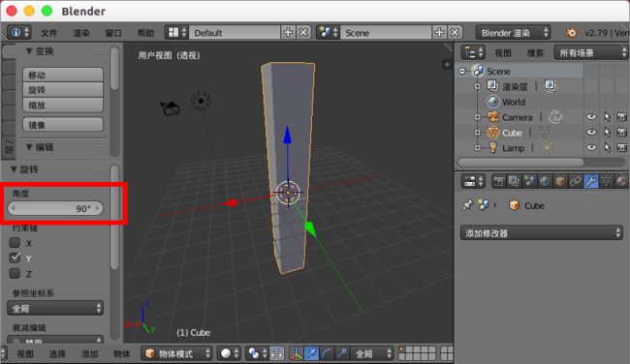Add a new screen layout next to Default
The width and height of the screenshot is (630, 364).
coord(288,33)
